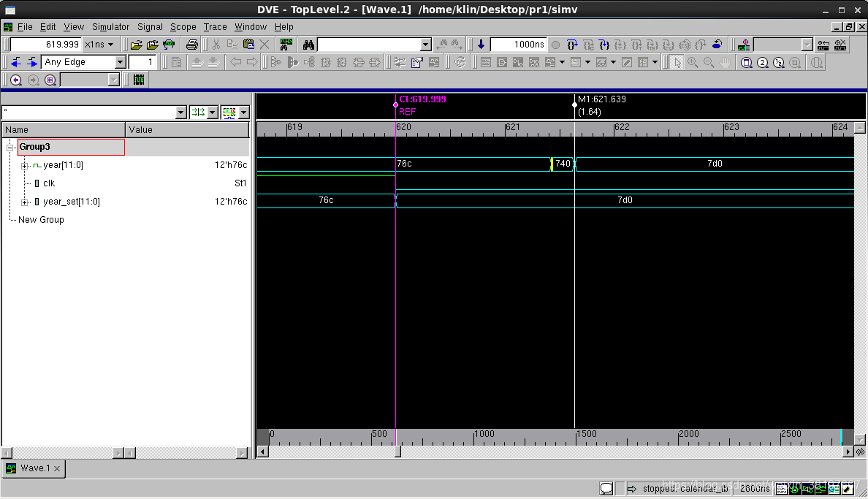Click the binoculars search icon

308,45
